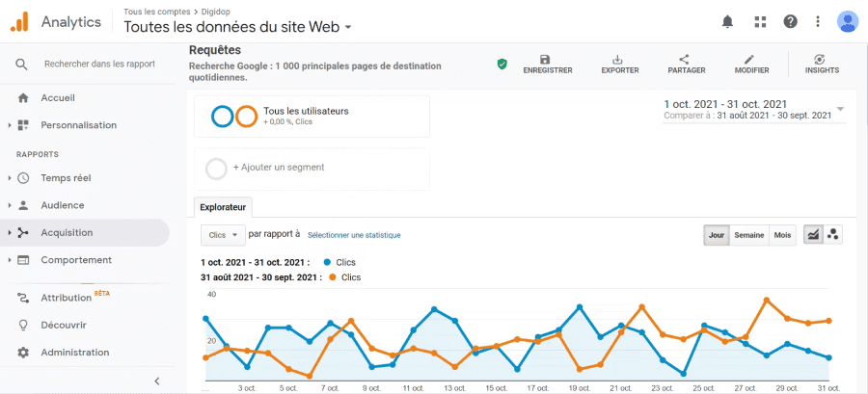This screenshot has height=394, width=868.
Task: Open the date range picker dropdown
Action: (754, 110)
